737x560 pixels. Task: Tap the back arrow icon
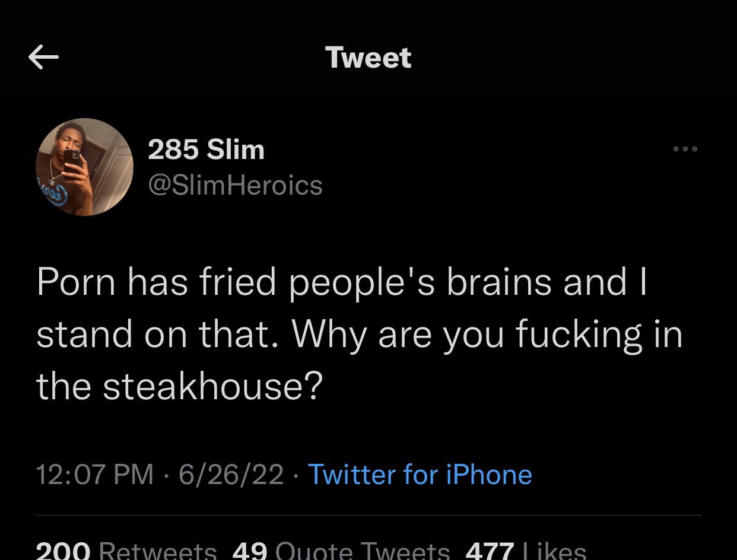(x=43, y=57)
